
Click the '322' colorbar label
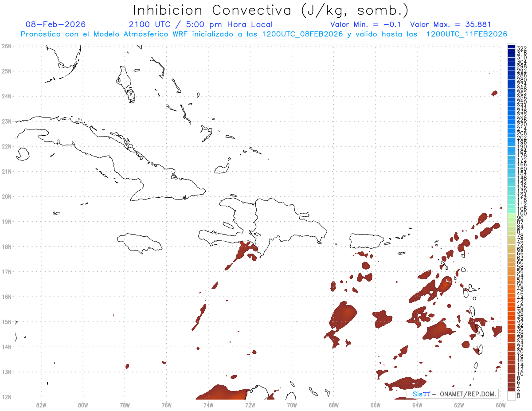pos(522,48)
